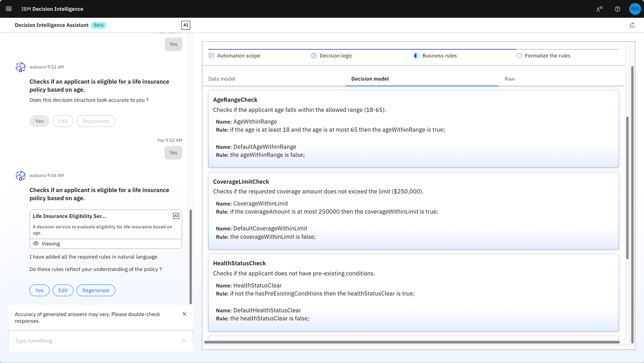Open the MA user profile avatar
The width and height of the screenshot is (644, 363).
pyautogui.click(x=634, y=9)
